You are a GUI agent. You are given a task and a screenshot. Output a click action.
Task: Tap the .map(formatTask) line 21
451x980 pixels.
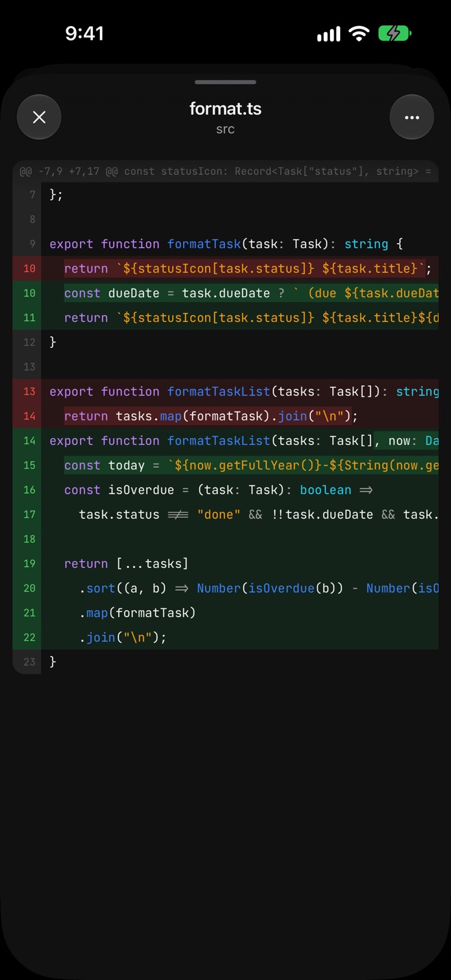[x=225, y=613]
